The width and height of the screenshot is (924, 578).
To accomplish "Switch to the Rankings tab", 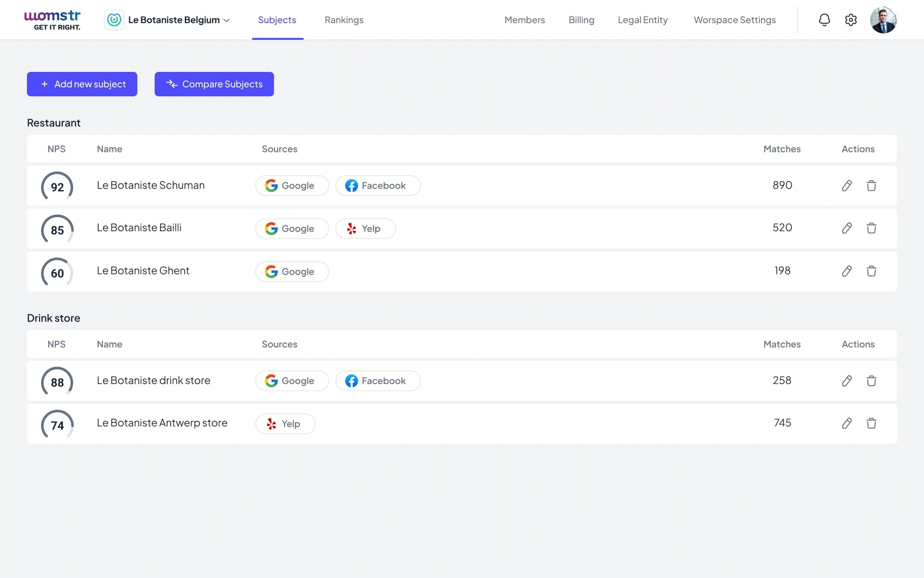I will pyautogui.click(x=344, y=20).
